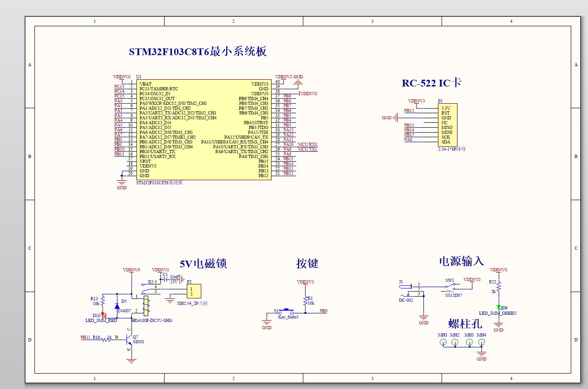588x389 pixels.
Task: Select GND symbol under Q7 emitter
Action: coord(131,360)
